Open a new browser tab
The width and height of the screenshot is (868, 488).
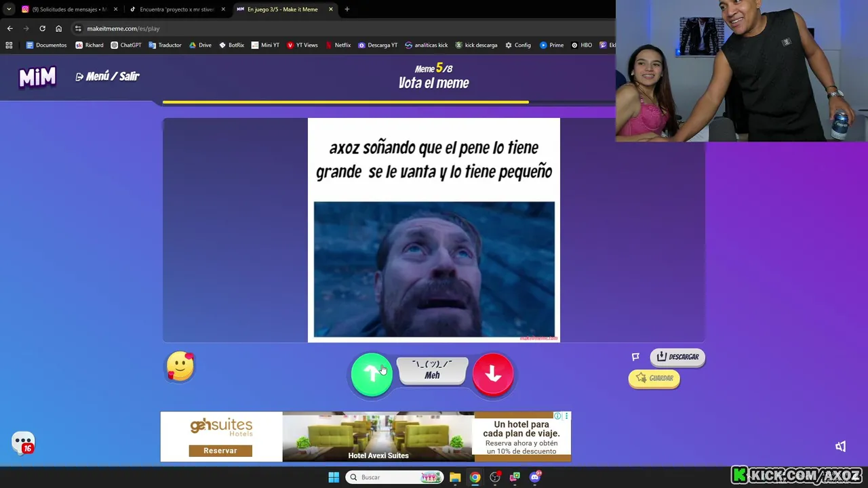[x=347, y=9]
